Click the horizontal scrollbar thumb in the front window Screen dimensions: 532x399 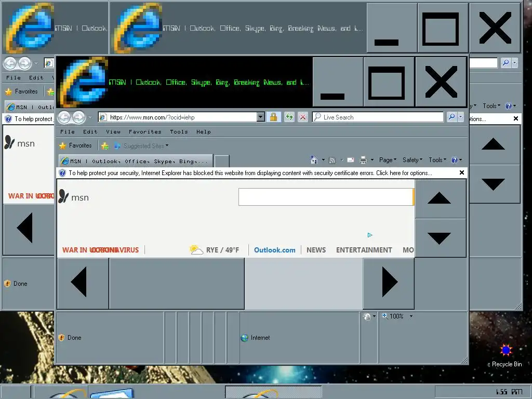tap(177, 284)
